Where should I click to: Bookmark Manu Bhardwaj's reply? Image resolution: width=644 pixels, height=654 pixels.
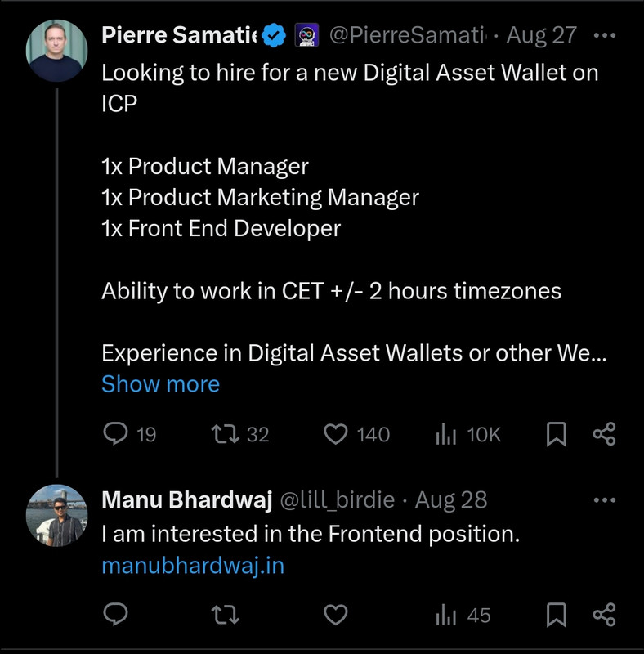[556, 614]
